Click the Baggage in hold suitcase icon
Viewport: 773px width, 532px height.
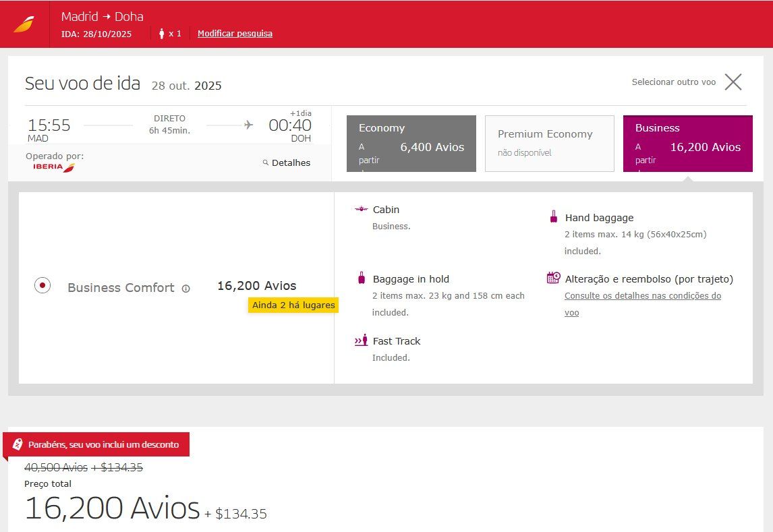click(x=362, y=278)
